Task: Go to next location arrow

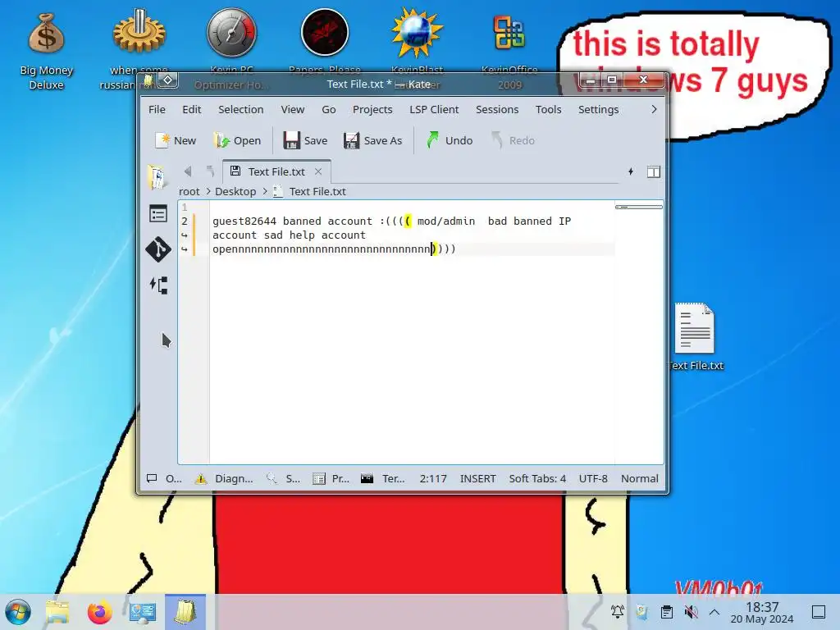Action: point(210,171)
